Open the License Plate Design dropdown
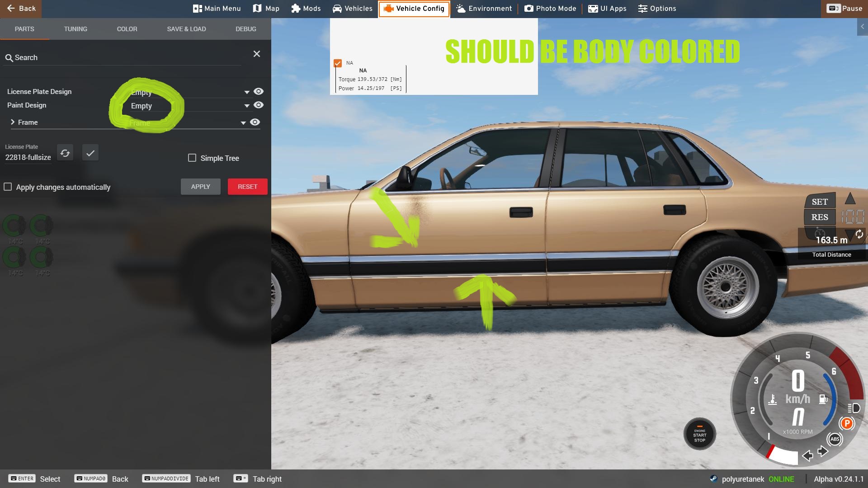 (x=247, y=92)
